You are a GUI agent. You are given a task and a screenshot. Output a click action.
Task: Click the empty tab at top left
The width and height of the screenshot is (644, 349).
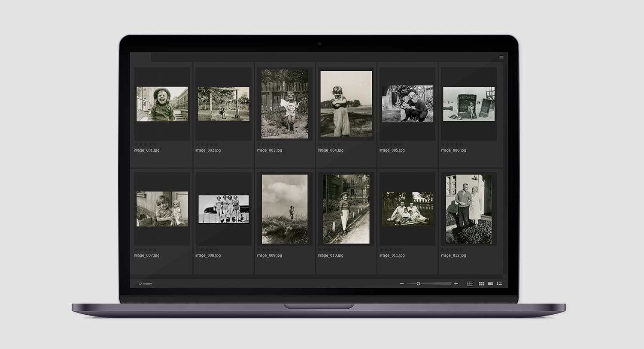(140, 57)
